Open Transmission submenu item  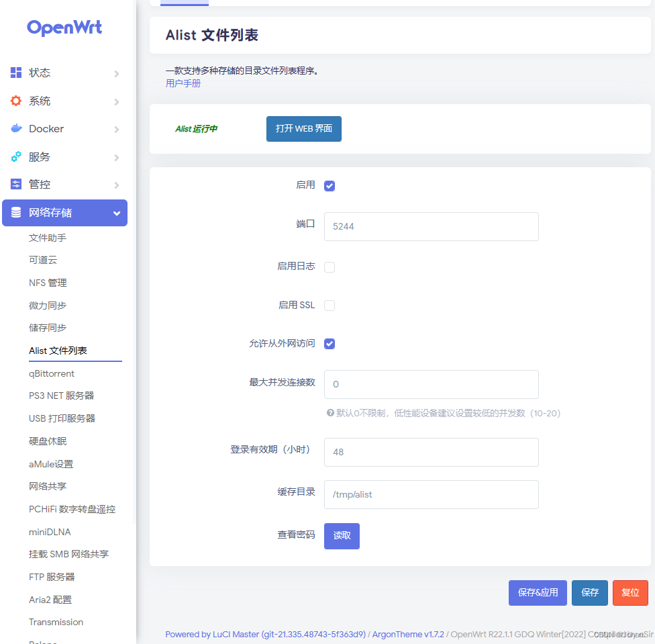coord(56,622)
